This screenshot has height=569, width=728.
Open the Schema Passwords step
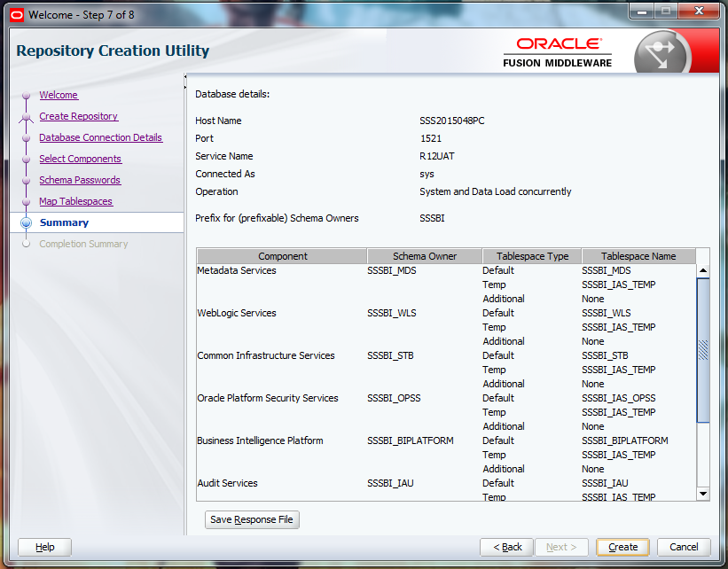pyautogui.click(x=80, y=180)
